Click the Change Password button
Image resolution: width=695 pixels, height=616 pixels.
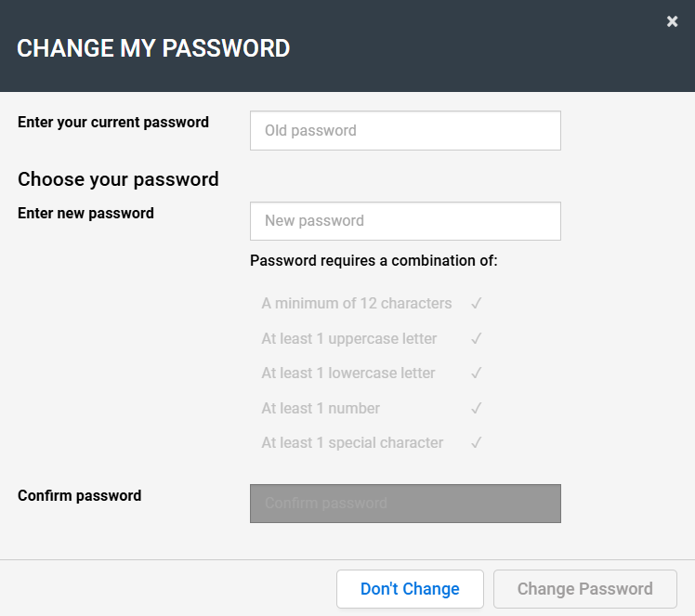pos(584,589)
